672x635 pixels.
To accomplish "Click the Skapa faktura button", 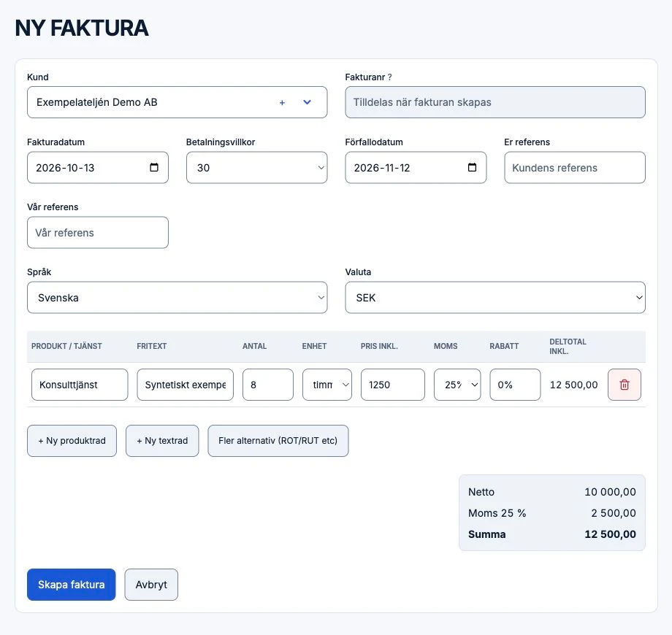I will 71,585.
